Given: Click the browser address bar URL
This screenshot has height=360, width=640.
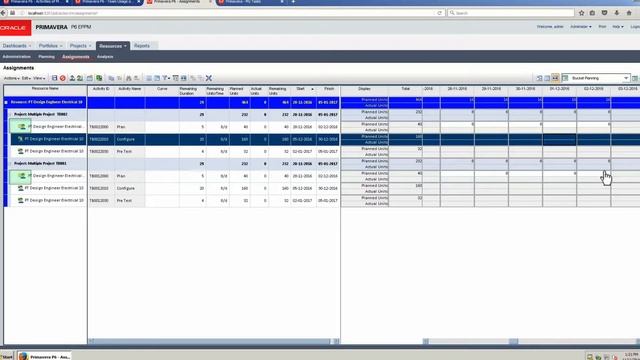Looking at the screenshot, I should pos(63,13).
